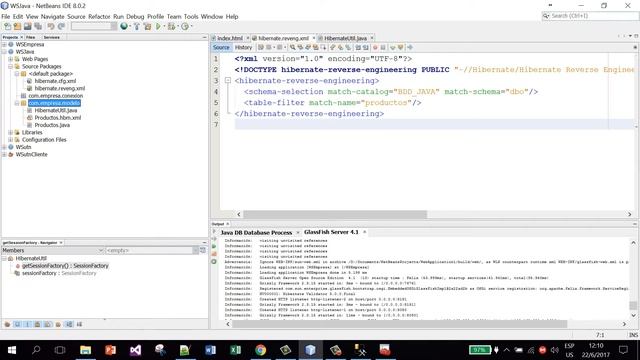This screenshot has height=360, width=640.
Task: Click the red macro recording icon in editor toolbar
Action: (375, 47)
